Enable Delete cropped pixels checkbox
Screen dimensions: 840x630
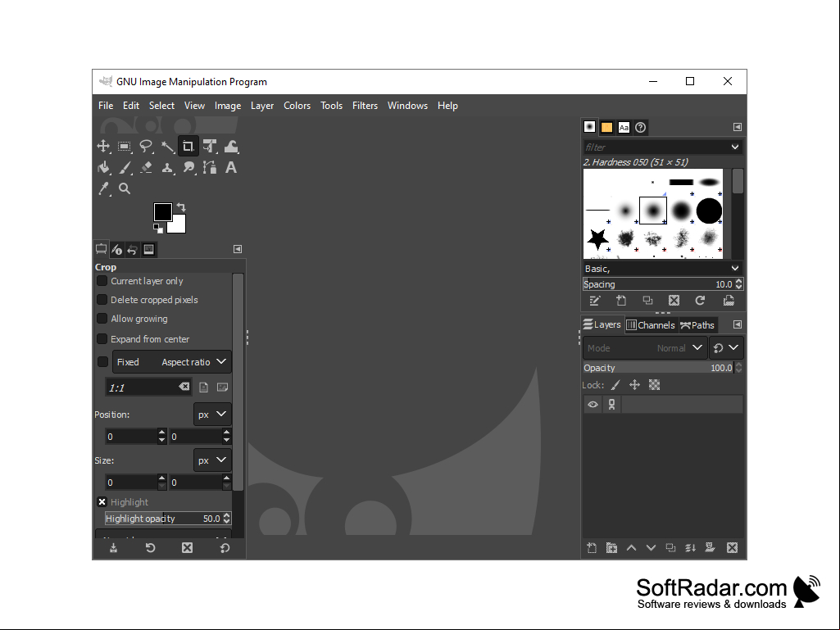[x=102, y=300]
